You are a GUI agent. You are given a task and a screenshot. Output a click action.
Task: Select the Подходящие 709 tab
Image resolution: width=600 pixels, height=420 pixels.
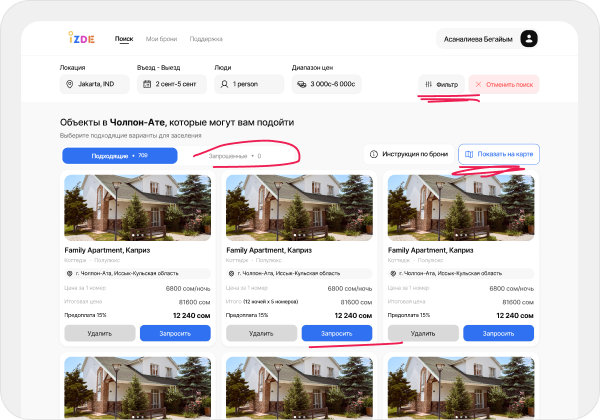[119, 156]
